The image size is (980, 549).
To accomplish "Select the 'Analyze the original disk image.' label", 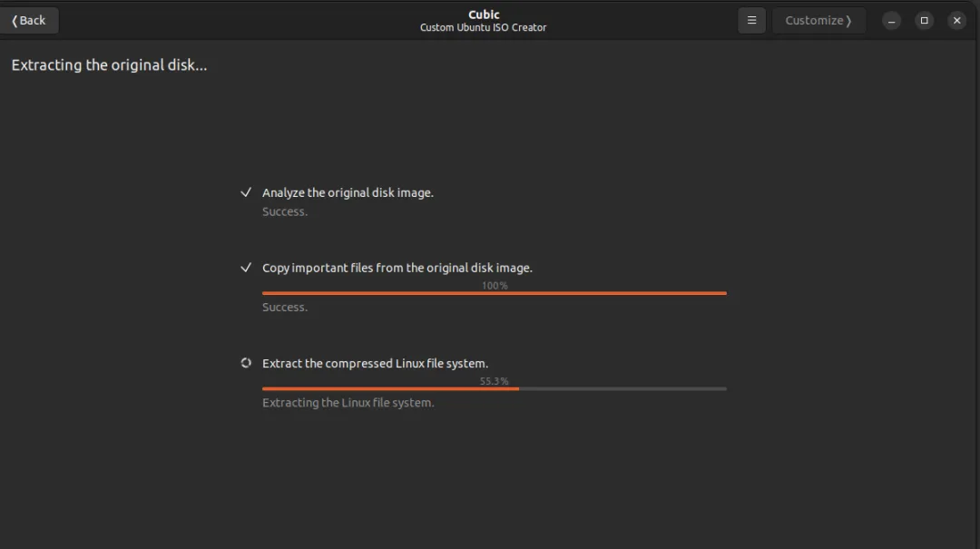I will [x=348, y=192].
